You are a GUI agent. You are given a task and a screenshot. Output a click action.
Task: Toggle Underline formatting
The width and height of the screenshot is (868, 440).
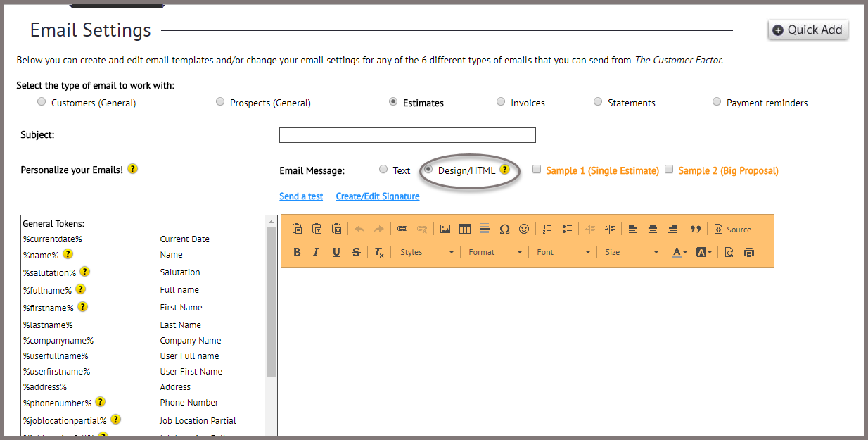(336, 252)
